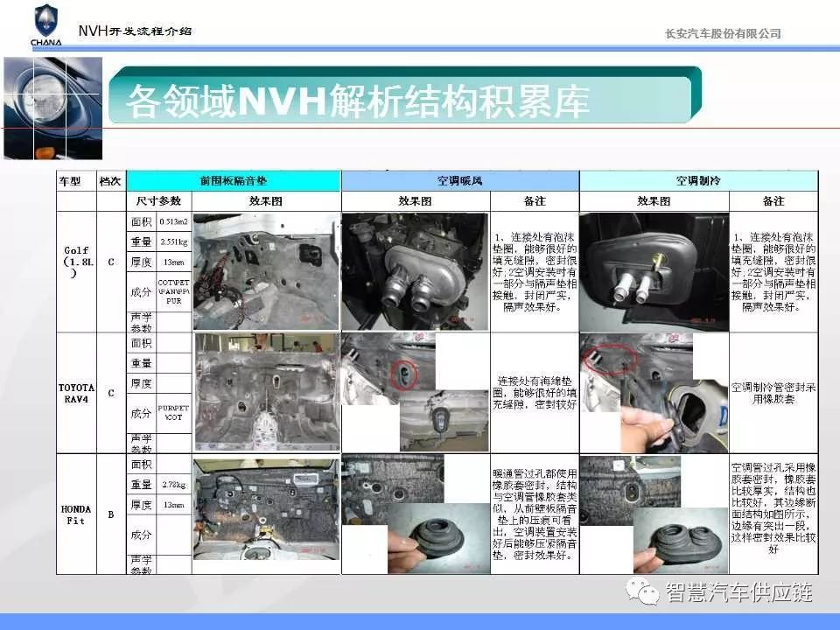Click the Golf (1.8L) row label
840x630 pixels.
[76, 261]
